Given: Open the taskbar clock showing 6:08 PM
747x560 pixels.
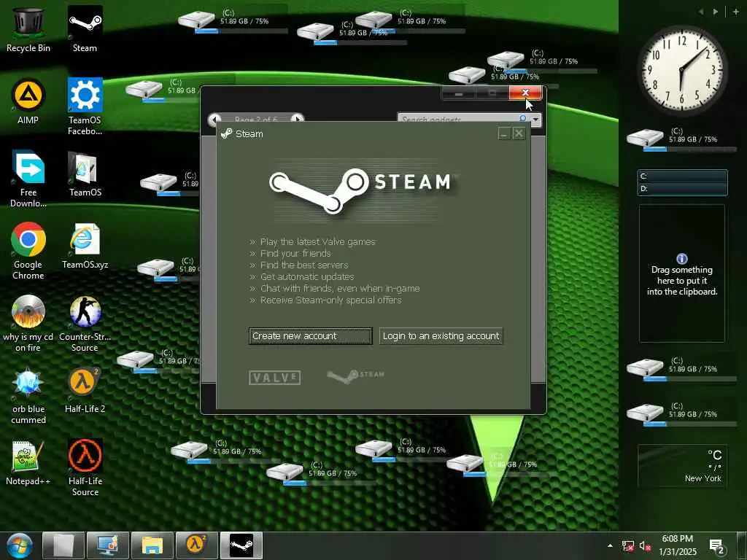Looking at the screenshot, I should pyautogui.click(x=678, y=545).
